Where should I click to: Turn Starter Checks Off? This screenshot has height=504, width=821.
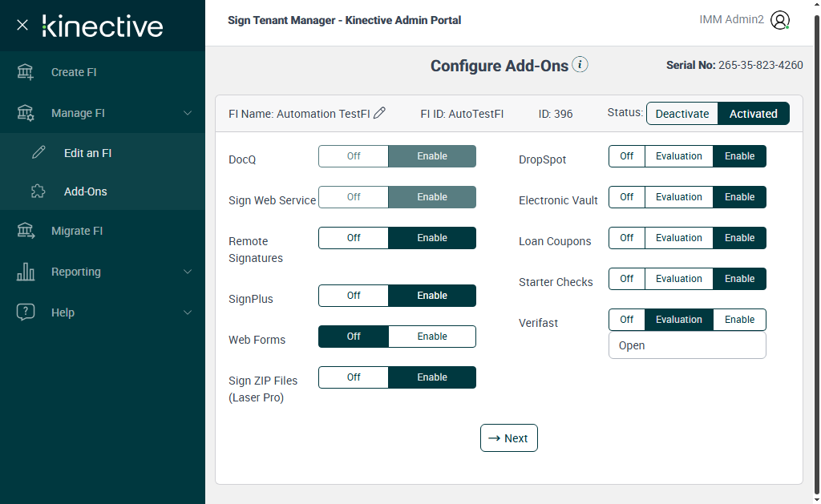point(627,278)
